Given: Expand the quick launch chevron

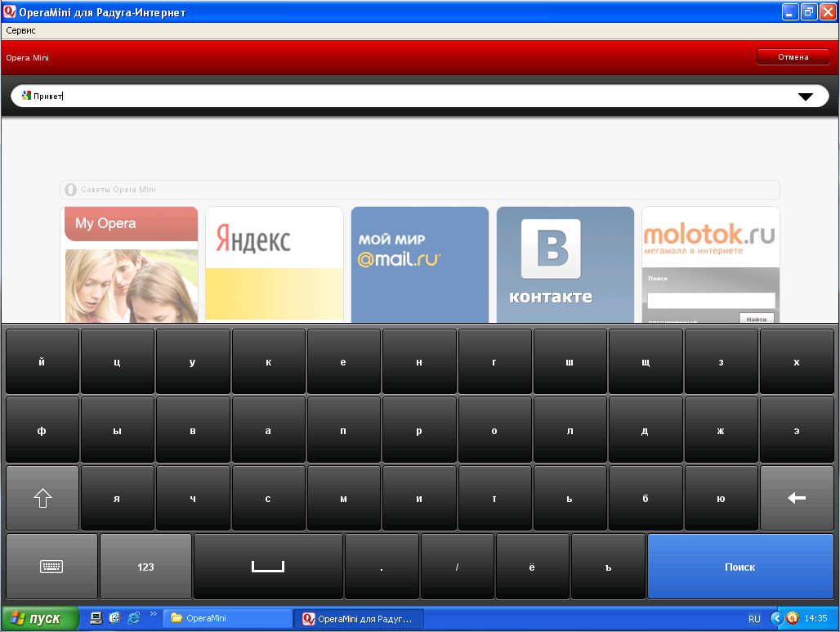Looking at the screenshot, I should click(x=154, y=614).
